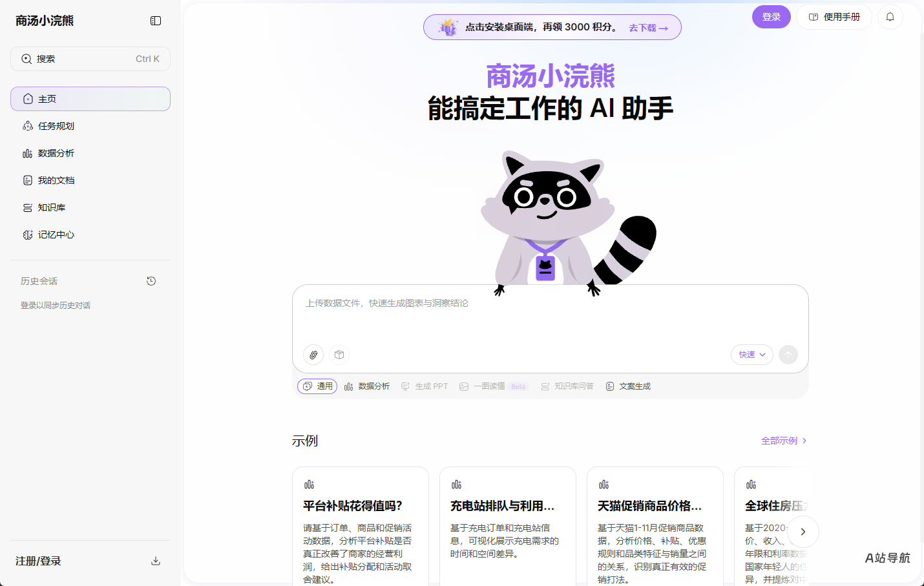Open notifications bell icon
924x586 pixels.
[x=890, y=17]
